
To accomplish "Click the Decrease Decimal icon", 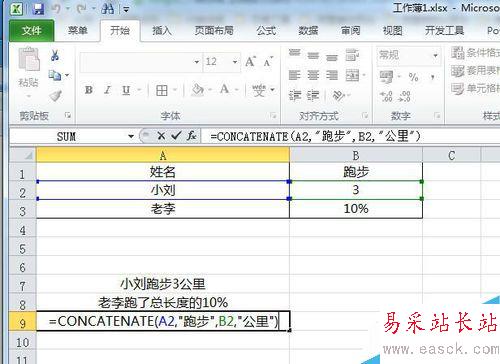I will (405, 97).
